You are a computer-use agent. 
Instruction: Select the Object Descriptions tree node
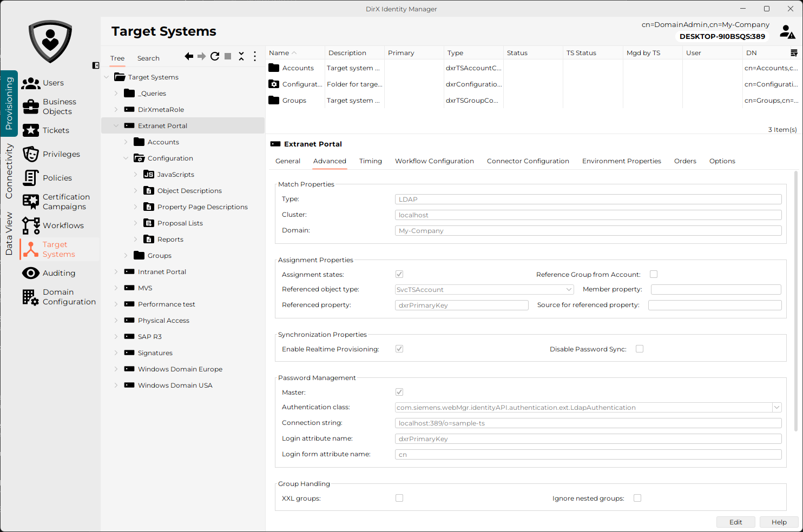pyautogui.click(x=189, y=191)
